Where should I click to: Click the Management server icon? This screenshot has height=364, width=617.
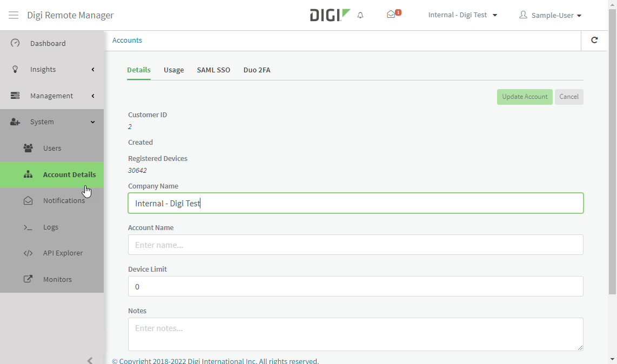(x=15, y=96)
